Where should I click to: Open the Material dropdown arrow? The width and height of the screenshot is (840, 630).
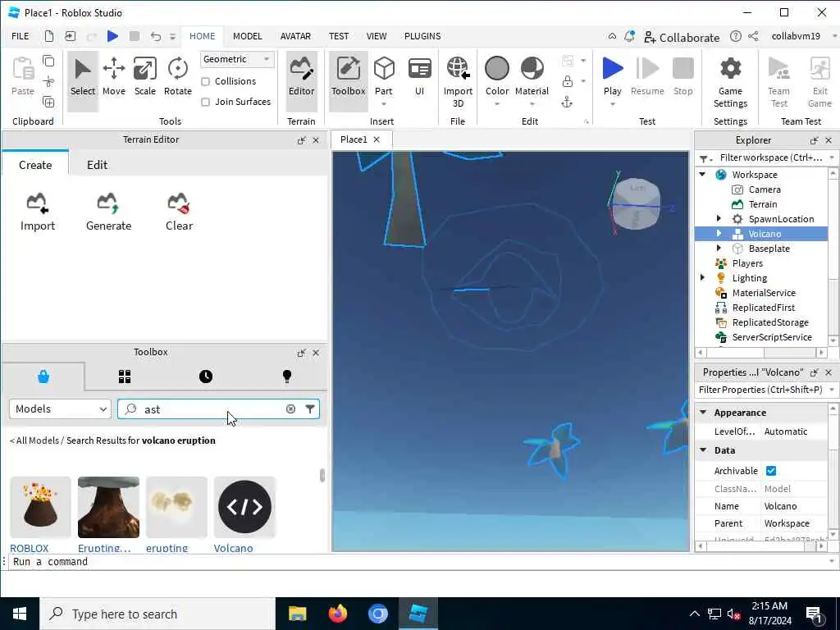pos(532,104)
